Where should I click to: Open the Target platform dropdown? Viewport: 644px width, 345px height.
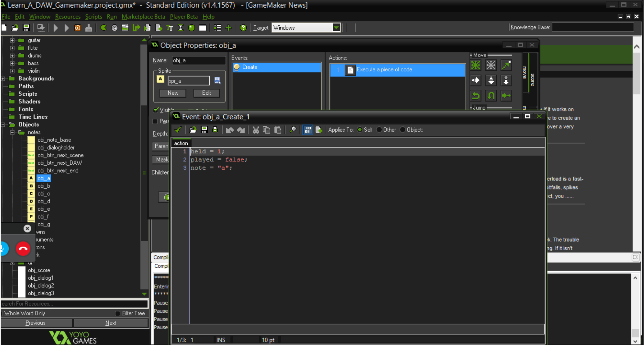point(336,28)
